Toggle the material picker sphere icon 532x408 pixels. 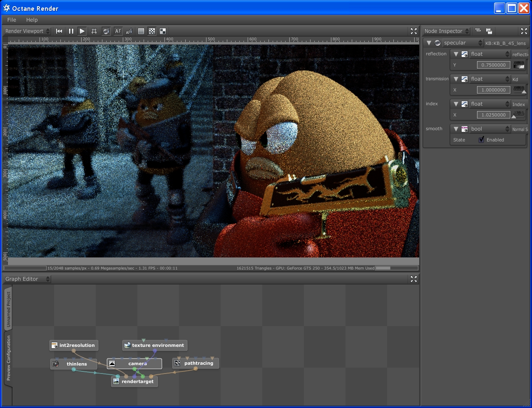106,31
